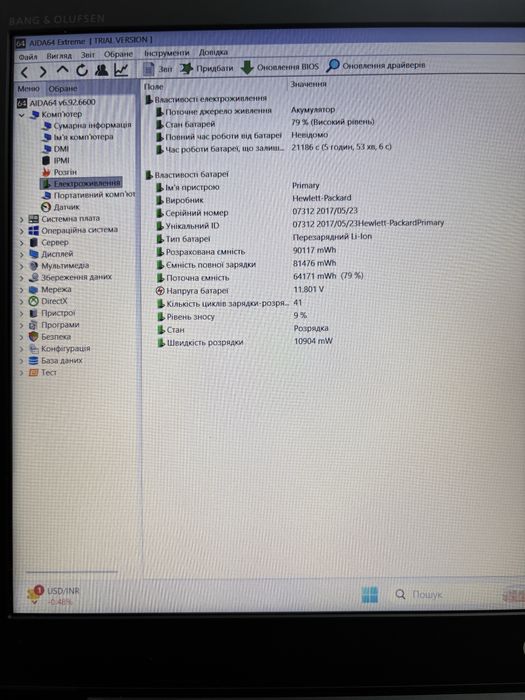Select the Стан батарей row
The image size is (525, 700).
(265, 123)
